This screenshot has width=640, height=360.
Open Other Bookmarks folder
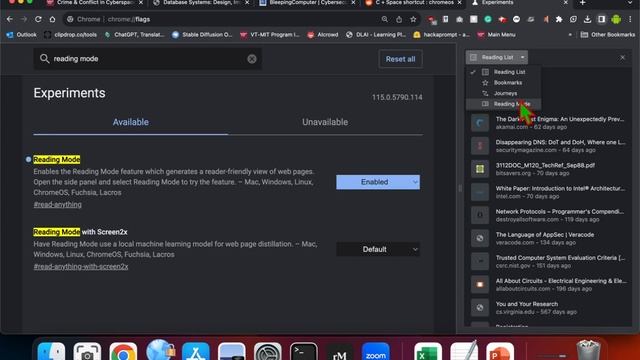tap(608, 35)
